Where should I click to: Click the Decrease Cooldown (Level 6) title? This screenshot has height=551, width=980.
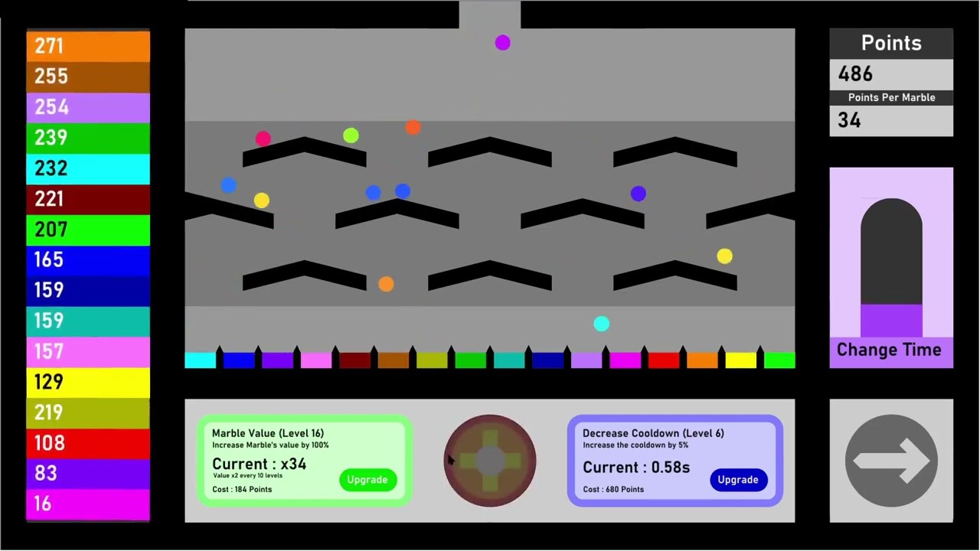[x=653, y=433]
